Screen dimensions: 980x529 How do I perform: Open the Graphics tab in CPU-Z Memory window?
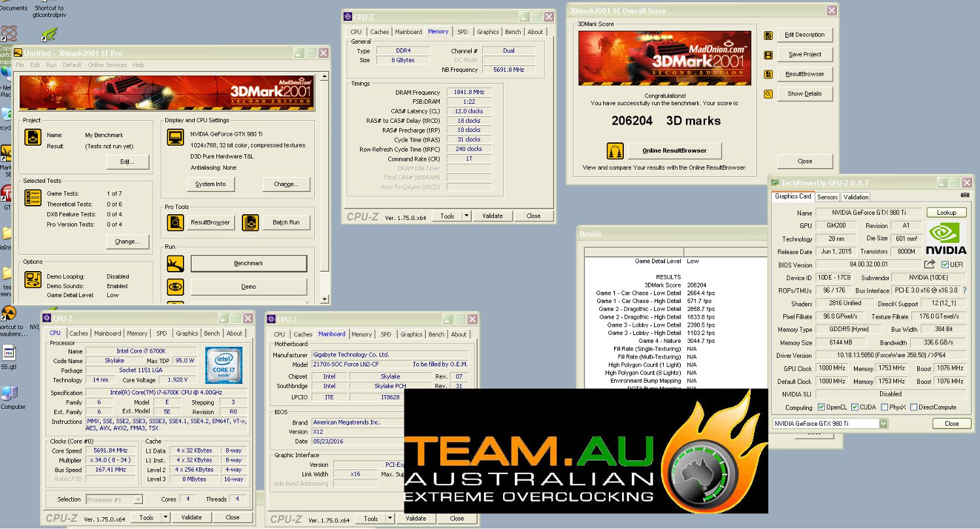488,32
